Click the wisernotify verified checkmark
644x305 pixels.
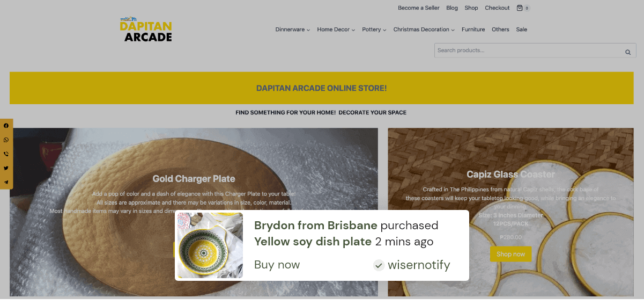(x=379, y=265)
